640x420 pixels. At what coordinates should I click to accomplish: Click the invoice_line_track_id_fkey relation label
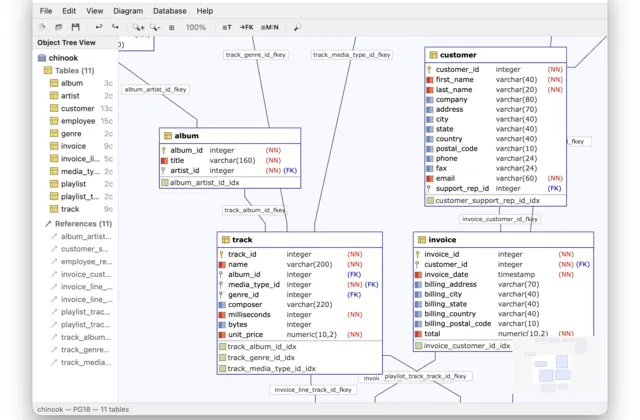[x=313, y=390]
